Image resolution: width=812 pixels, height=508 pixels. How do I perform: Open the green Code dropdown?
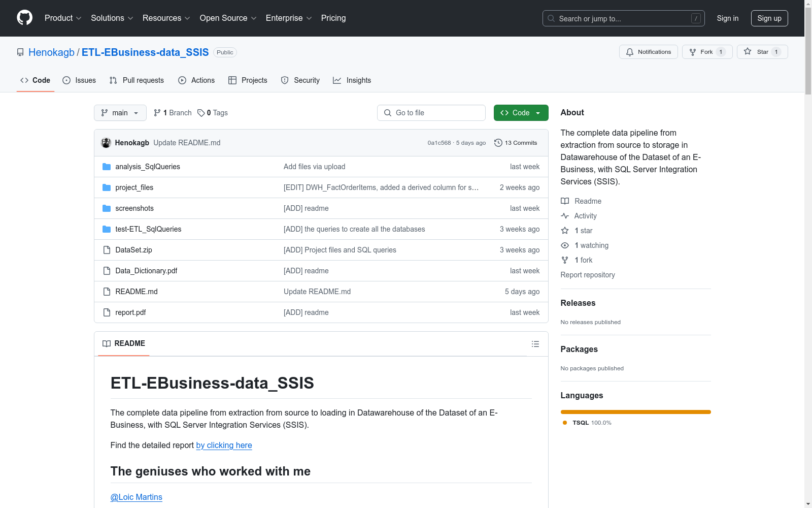[521, 113]
